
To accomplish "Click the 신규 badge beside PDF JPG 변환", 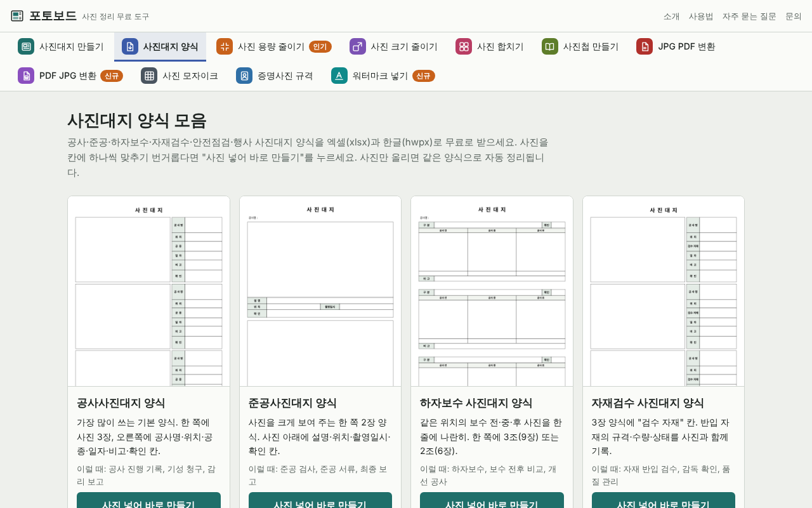I will click(x=112, y=76).
